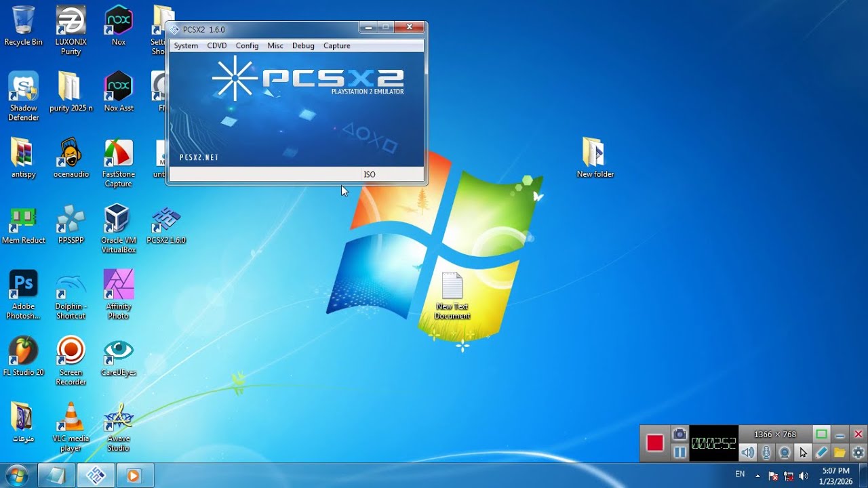Toggle system audio recording speaker icon
868x488 pixels.
click(747, 453)
